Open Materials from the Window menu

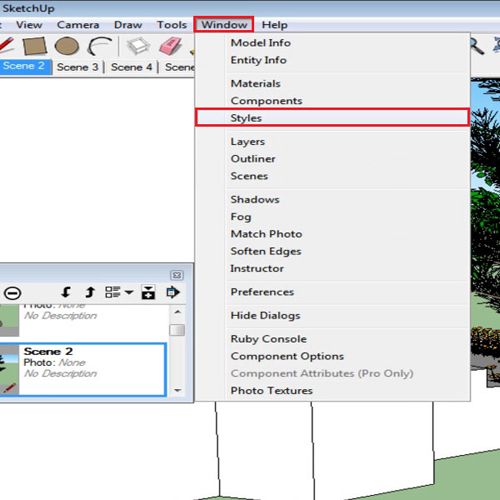tap(333, 83)
